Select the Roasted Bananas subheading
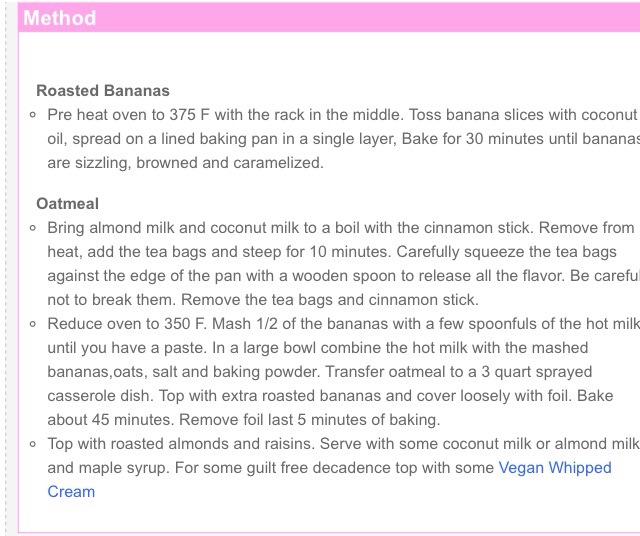Viewport: 640px width, 536px height. [x=103, y=91]
